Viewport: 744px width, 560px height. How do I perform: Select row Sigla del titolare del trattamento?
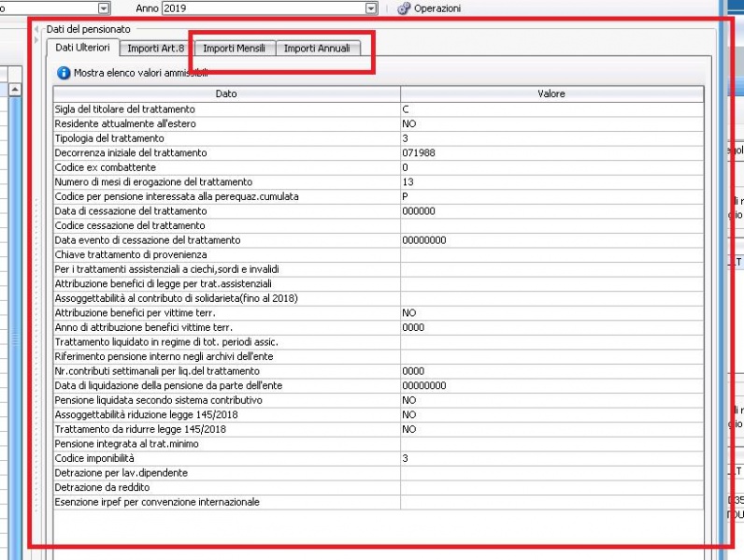click(x=379, y=109)
